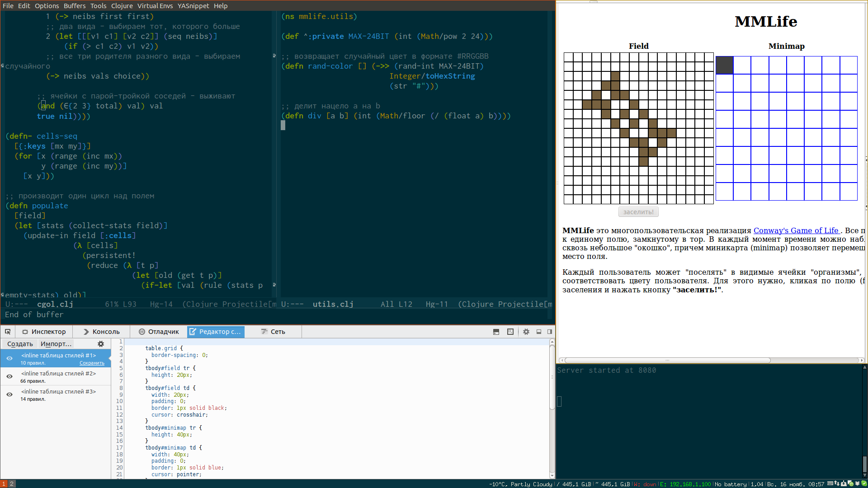868x488 pixels.
Task: Click the responsive design mode icon
Action: tap(510, 332)
